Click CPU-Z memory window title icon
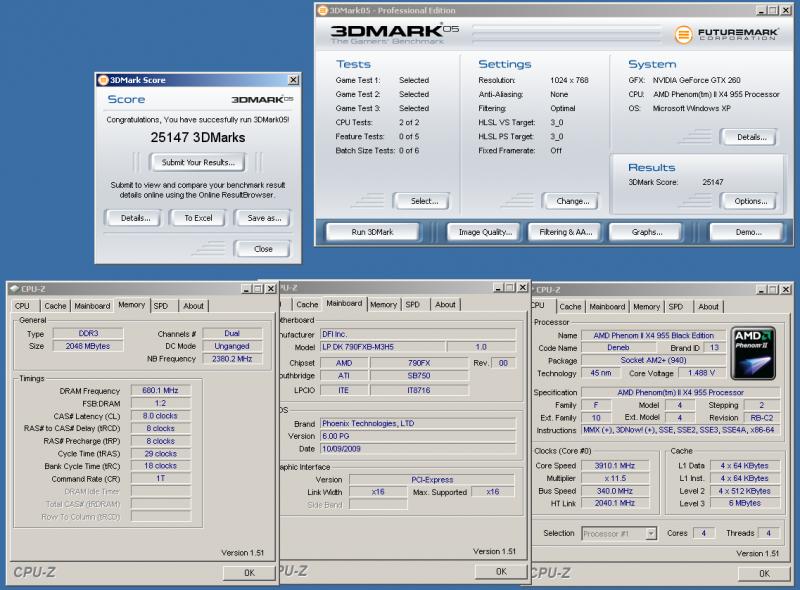This screenshot has height=590, width=800. [x=14, y=289]
